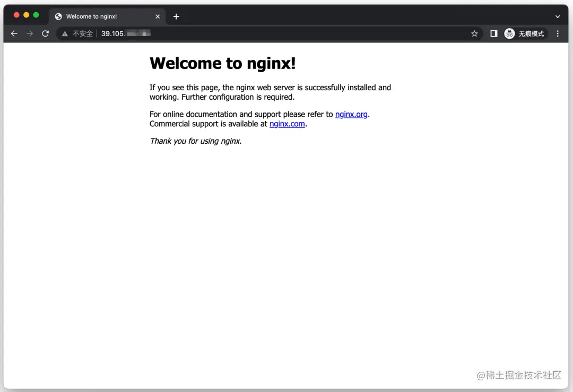Click the Thank you for using nginx text
Viewport: 573px width, 392px height.
pos(195,141)
